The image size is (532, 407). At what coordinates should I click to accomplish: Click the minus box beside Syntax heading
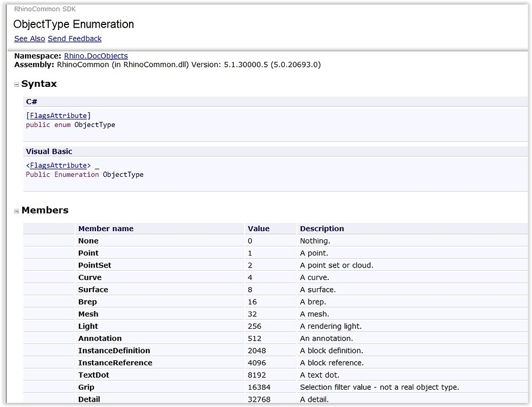(x=17, y=84)
